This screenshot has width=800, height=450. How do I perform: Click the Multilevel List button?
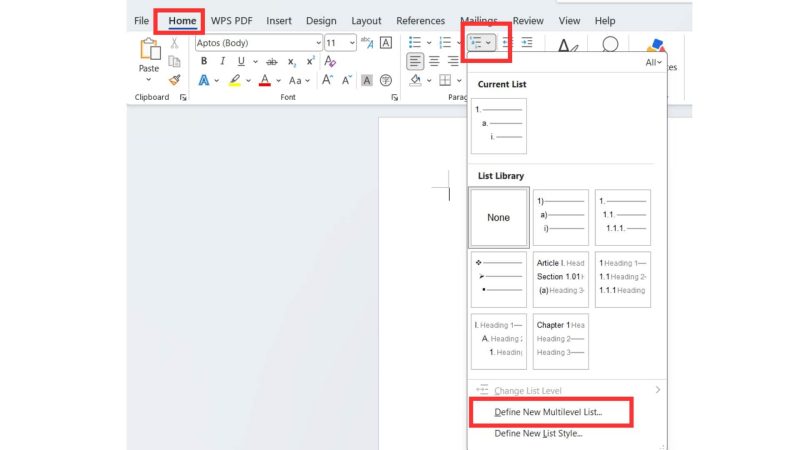(481, 42)
